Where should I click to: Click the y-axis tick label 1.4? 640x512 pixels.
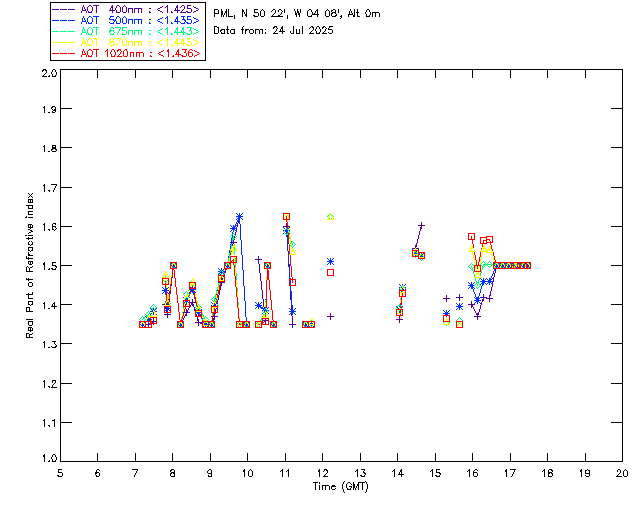pyautogui.click(x=49, y=305)
